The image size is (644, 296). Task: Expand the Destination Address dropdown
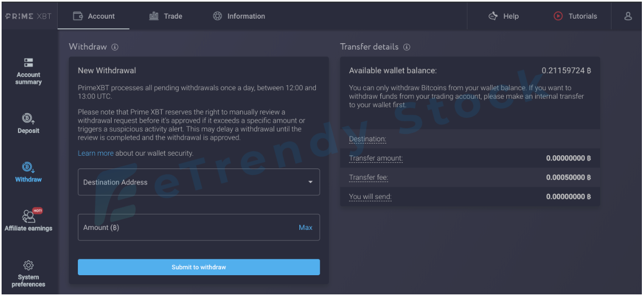[x=199, y=182]
